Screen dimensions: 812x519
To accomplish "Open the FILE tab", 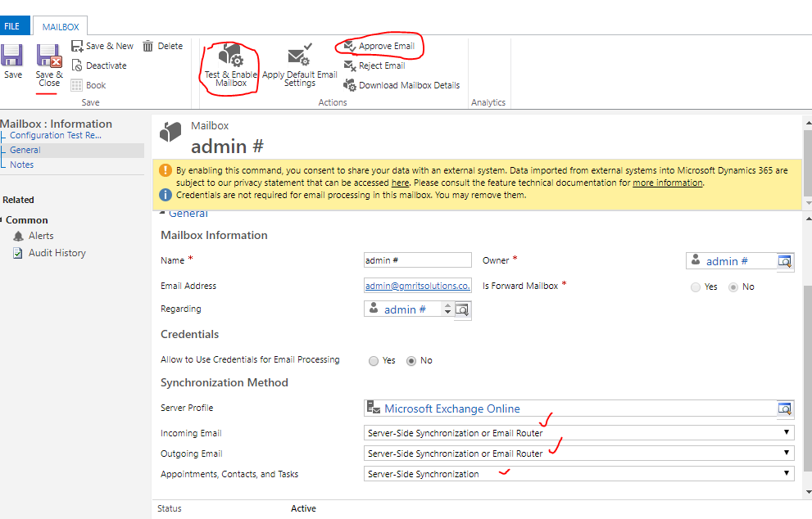I will [14, 26].
